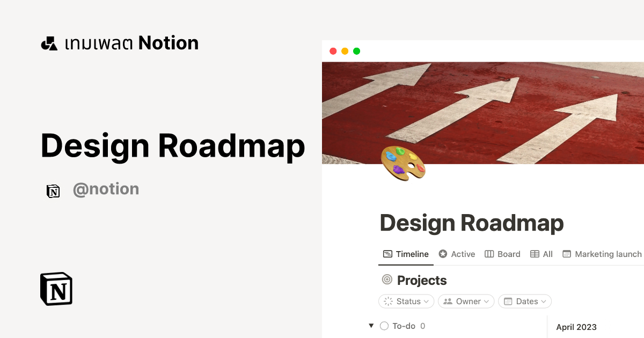Viewport: 644px width, 338px height.
Task: Click the Notion templates shapes logo icon
Action: point(49,43)
